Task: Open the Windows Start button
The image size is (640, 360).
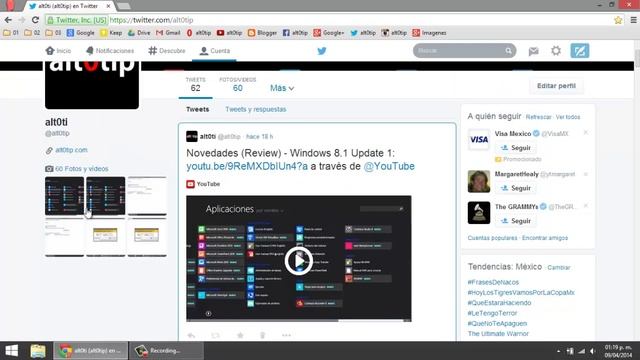Action: coord(11,351)
